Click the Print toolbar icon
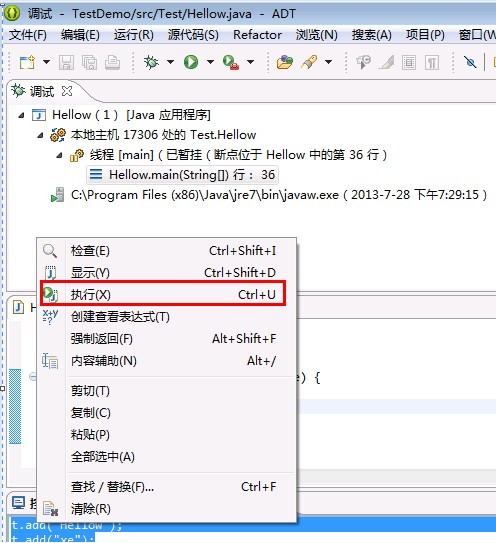The width and height of the screenshot is (496, 543). tap(113, 63)
